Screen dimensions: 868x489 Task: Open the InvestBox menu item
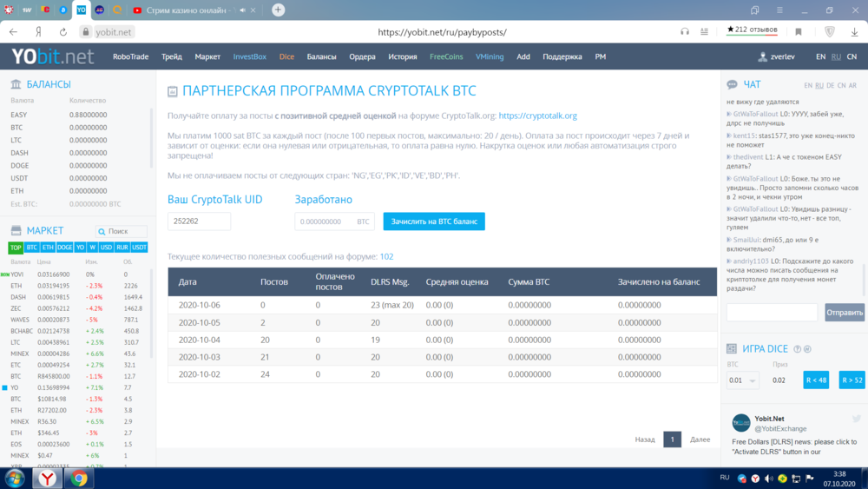(x=250, y=56)
